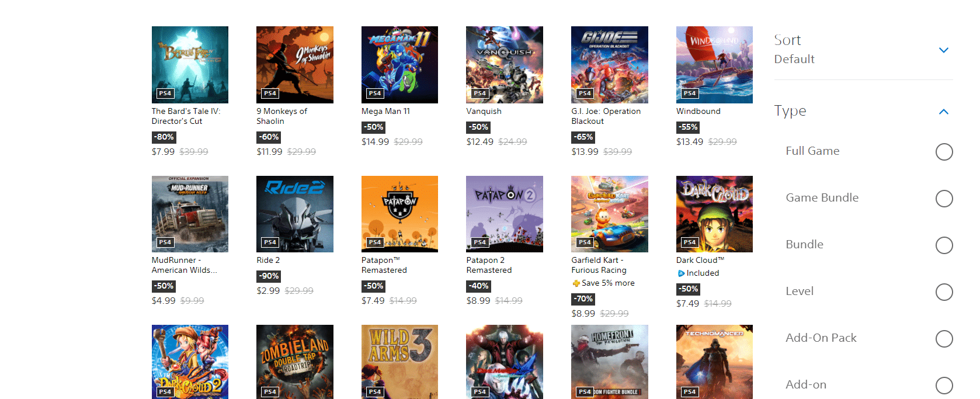The width and height of the screenshot is (980, 399).
Task: Select the Level type radio button
Action: pos(944,292)
